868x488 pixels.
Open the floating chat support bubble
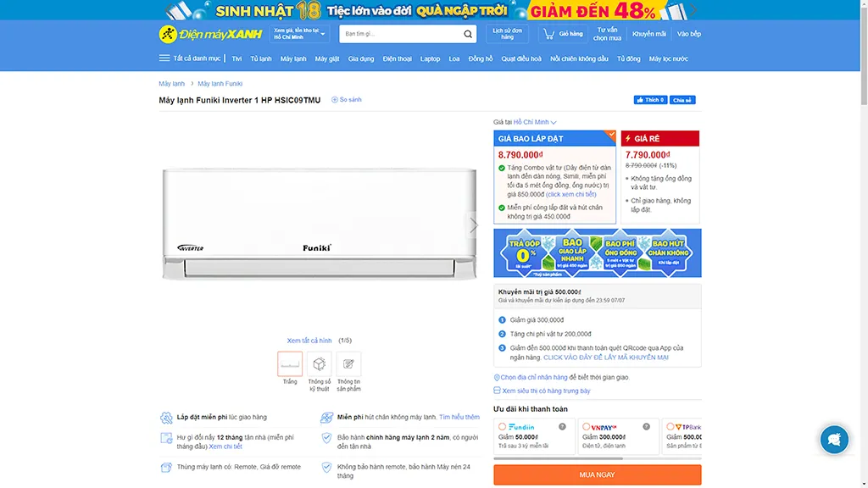pos(834,440)
